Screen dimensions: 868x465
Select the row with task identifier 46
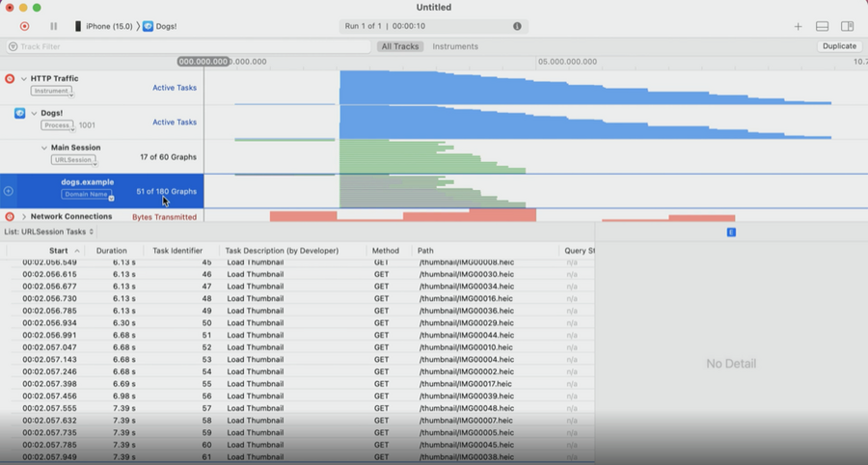click(x=297, y=274)
